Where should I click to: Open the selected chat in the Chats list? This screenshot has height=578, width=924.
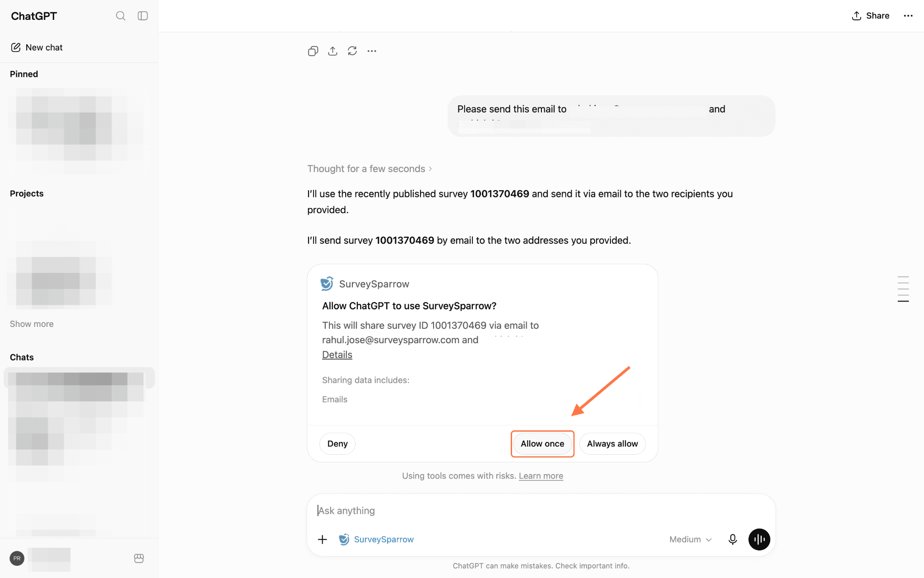point(79,378)
